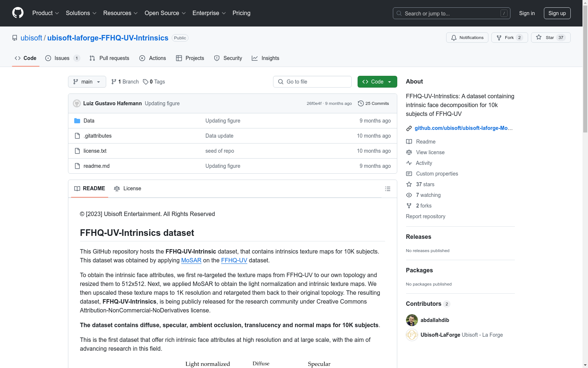The width and height of the screenshot is (588, 368).
Task: Click the Custom properties icon
Action: tap(409, 174)
